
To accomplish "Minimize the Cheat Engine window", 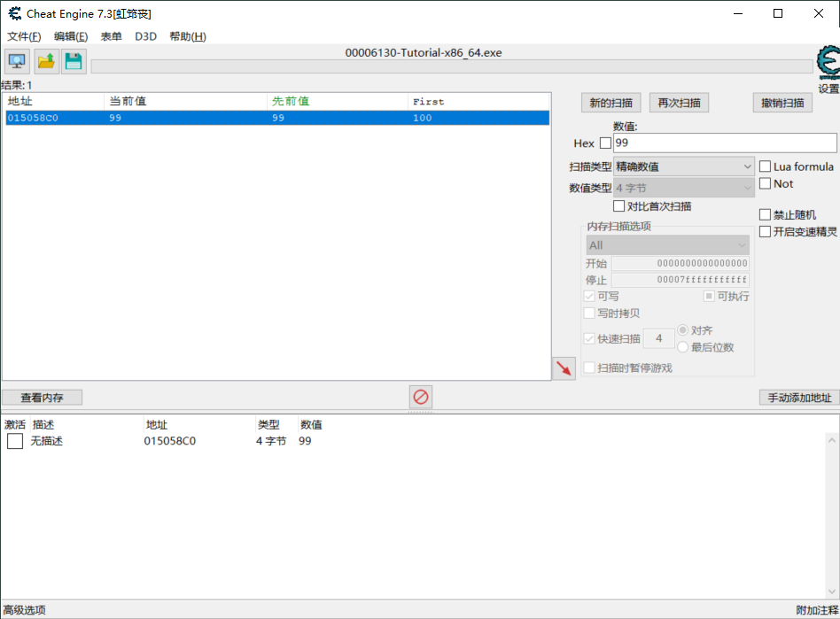I will click(738, 13).
